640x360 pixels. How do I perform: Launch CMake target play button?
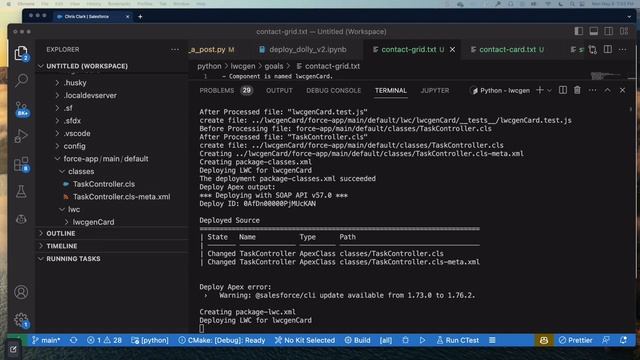point(422,340)
